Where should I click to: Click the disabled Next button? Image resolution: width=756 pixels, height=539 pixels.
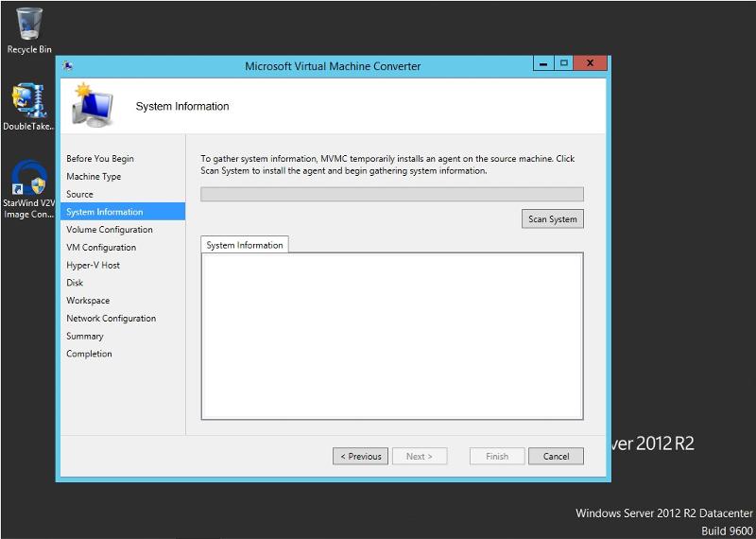[420, 456]
